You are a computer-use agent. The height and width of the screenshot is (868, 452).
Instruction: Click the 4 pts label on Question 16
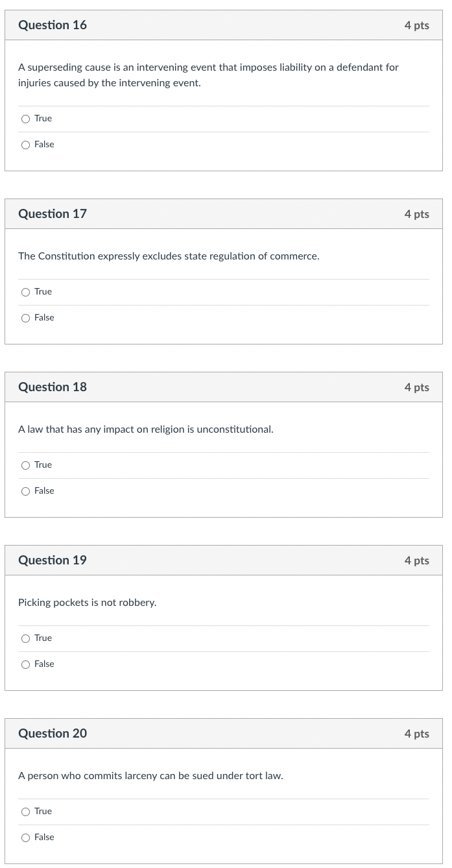click(x=417, y=25)
